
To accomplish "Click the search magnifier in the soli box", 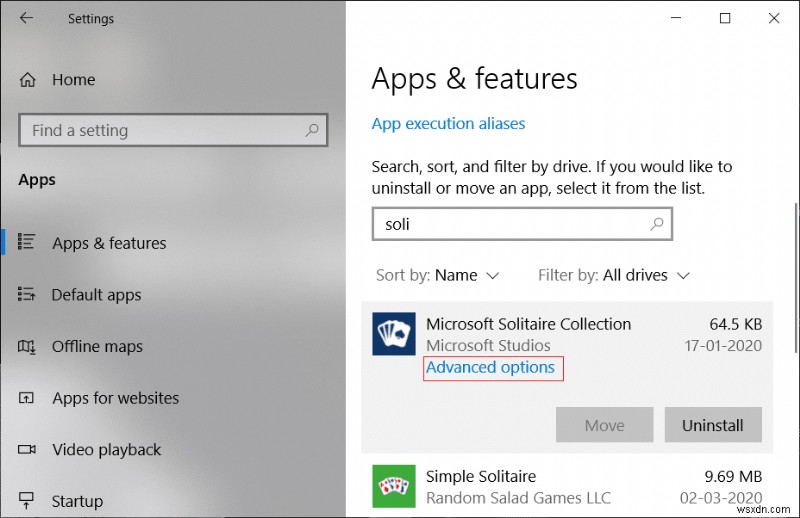I will click(x=657, y=224).
